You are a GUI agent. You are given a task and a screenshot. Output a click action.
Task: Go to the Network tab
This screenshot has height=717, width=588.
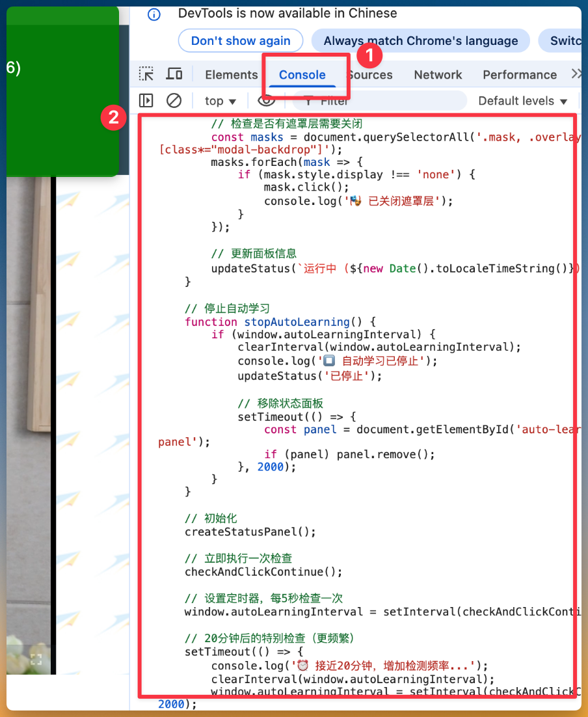pos(438,75)
